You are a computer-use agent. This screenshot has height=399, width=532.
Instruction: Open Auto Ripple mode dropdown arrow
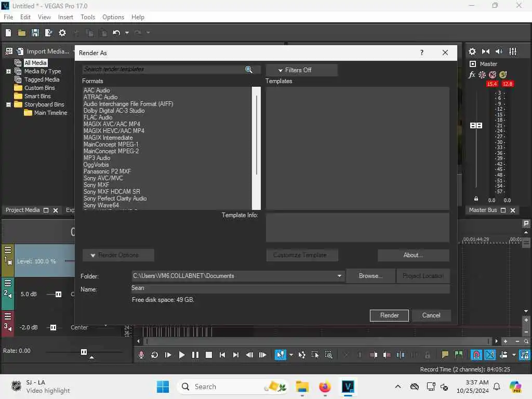point(514,355)
